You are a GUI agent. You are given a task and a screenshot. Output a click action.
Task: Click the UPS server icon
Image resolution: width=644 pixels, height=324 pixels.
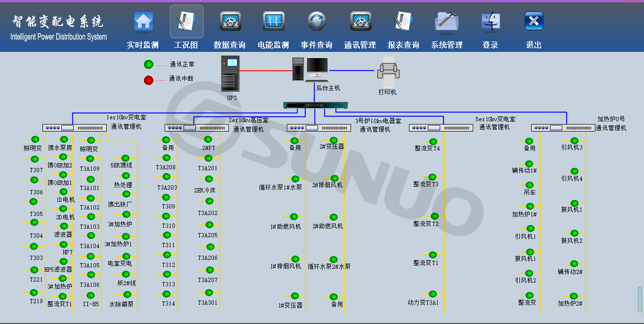point(230,74)
